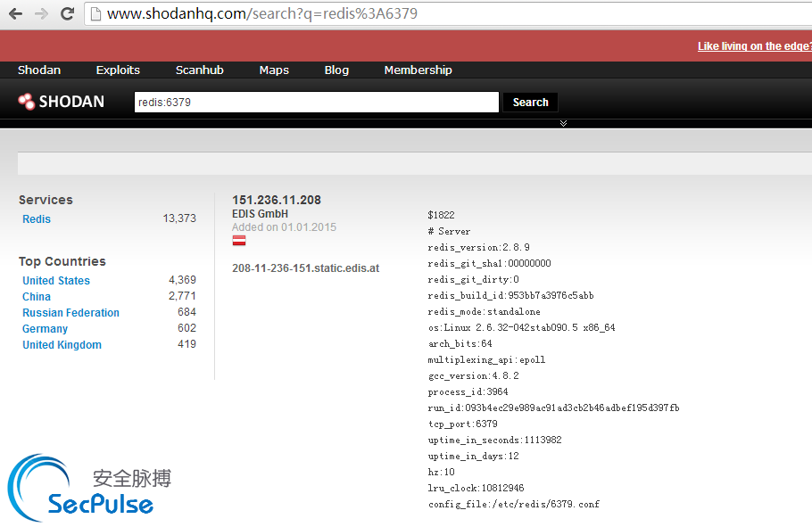The height and width of the screenshot is (527, 812).
Task: Click the redis_mode:standalone line
Action: 485,311
